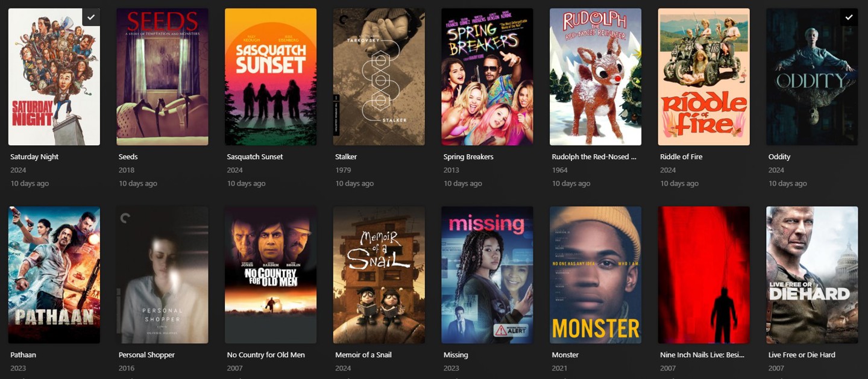Screen dimensions: 868x379
Task: Open the Missing movie poster
Action: 487,275
